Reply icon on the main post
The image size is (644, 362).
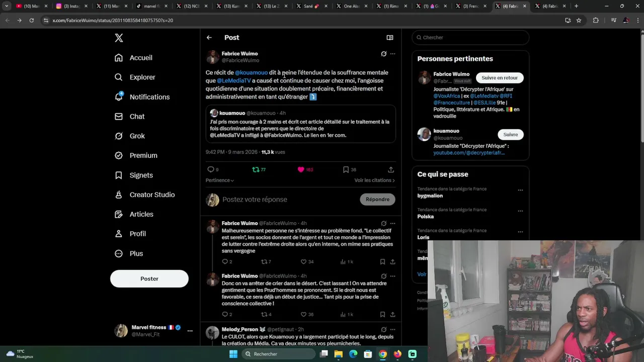[211, 170]
